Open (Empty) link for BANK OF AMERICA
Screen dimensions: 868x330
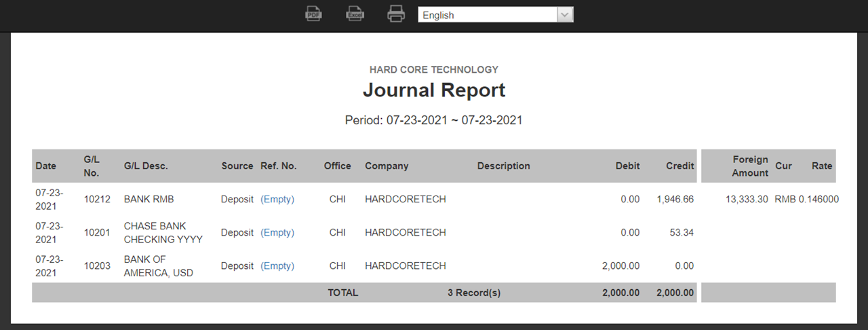pos(277,265)
